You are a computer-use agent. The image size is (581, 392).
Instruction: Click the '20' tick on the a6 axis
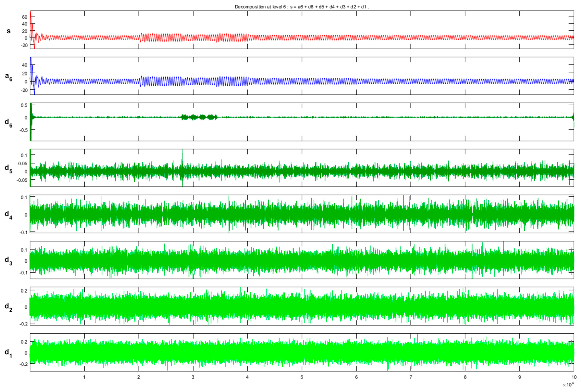(x=24, y=74)
